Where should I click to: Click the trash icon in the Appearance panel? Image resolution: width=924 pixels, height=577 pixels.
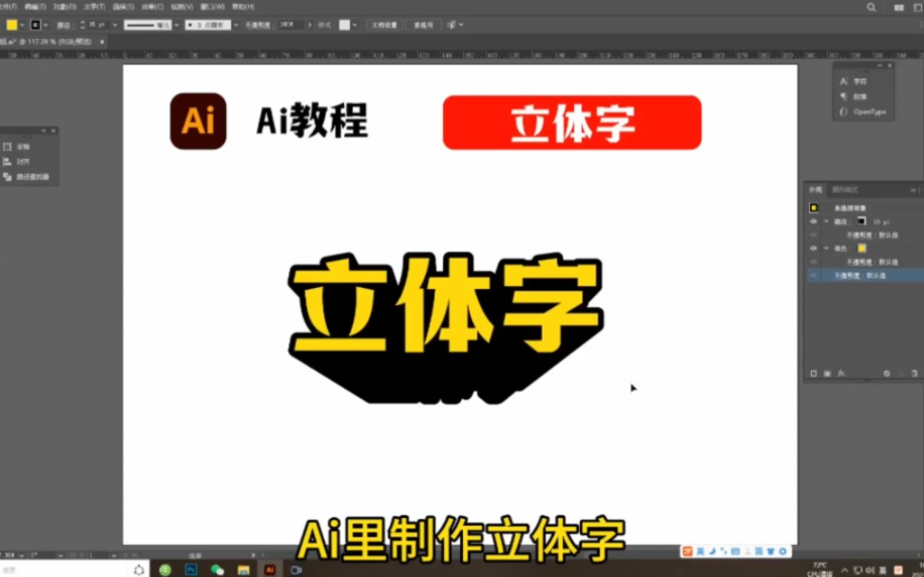click(x=914, y=373)
